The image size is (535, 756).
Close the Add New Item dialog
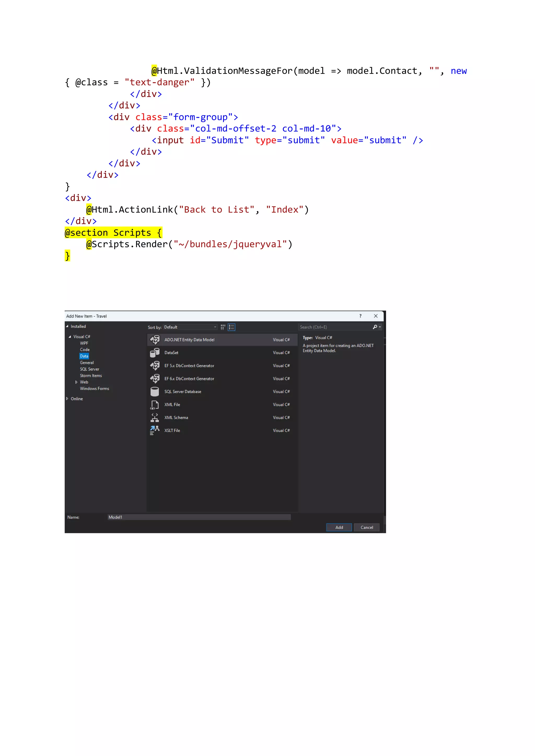[376, 316]
